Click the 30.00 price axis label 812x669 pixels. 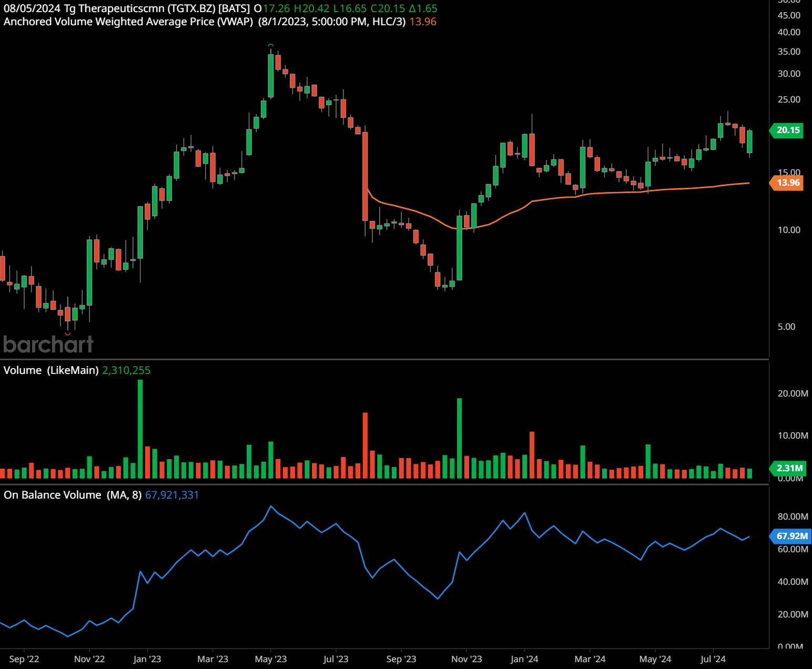click(x=789, y=74)
